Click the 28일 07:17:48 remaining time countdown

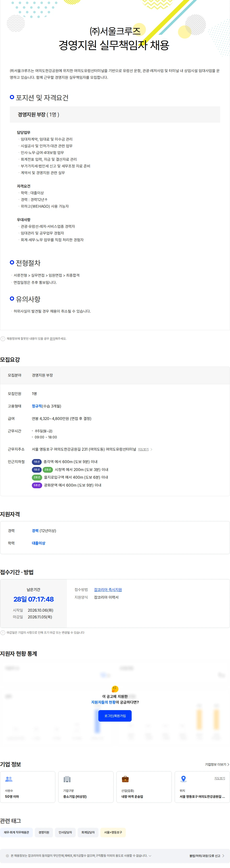coord(33,599)
